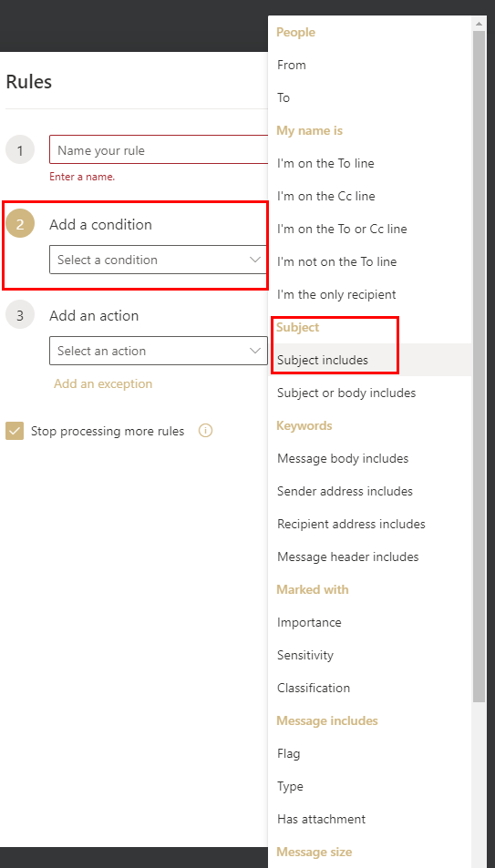The height and width of the screenshot is (868, 495).
Task: Open the Select an action dropdown
Action: coord(159,351)
